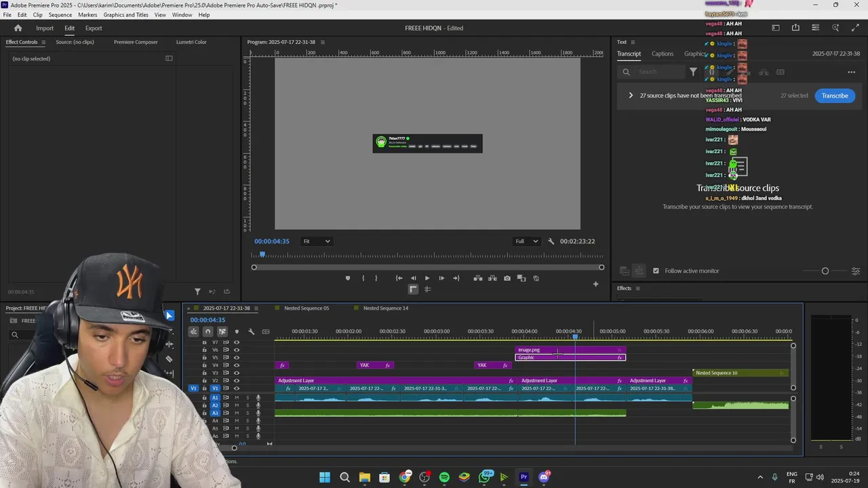Adjust the Text panel font size slider
This screenshot has height=488, width=868.
point(825,271)
